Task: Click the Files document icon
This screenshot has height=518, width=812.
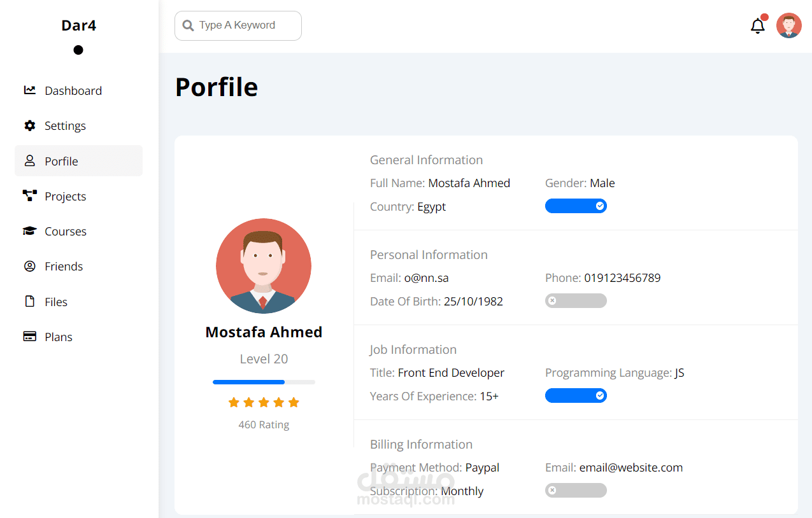Action: 29,302
